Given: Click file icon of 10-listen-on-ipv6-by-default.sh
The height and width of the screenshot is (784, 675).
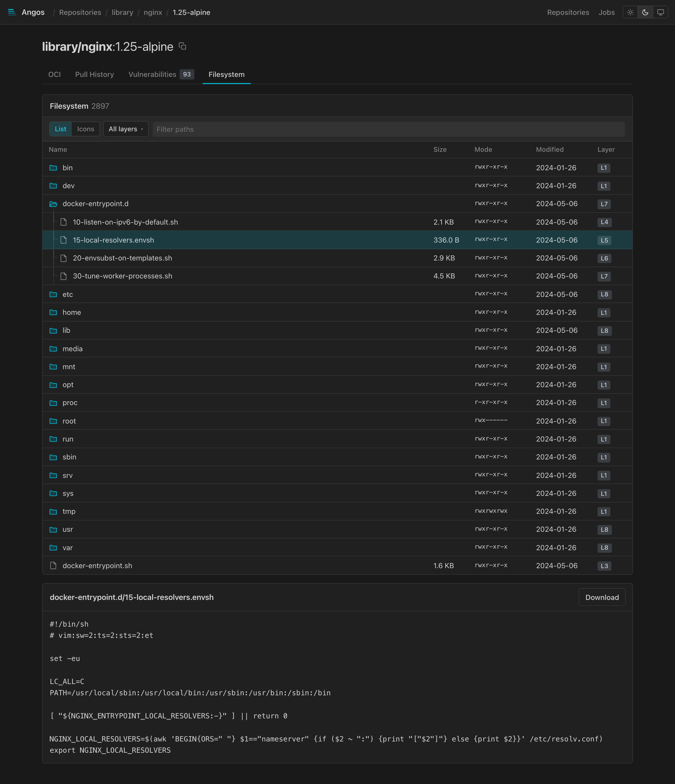Looking at the screenshot, I should pyautogui.click(x=64, y=222).
